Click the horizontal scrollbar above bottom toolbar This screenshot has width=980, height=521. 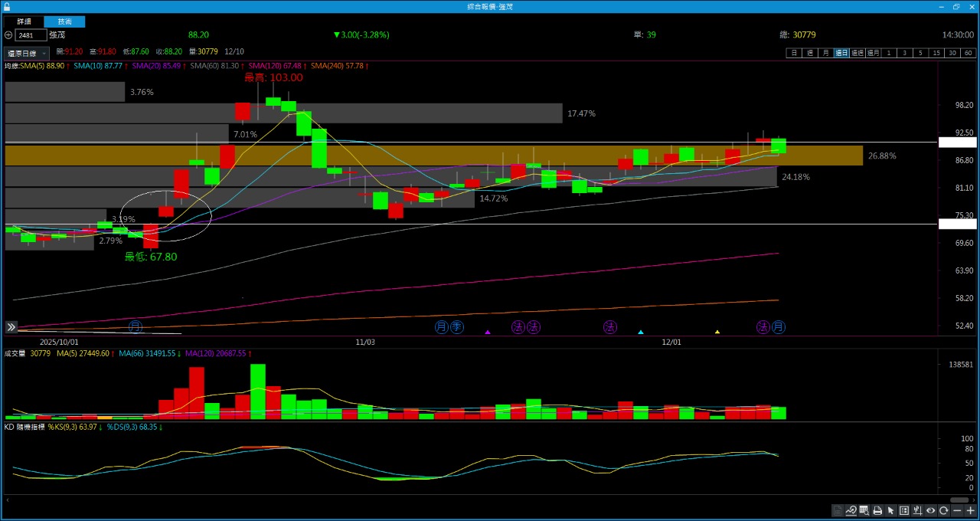click(959, 500)
